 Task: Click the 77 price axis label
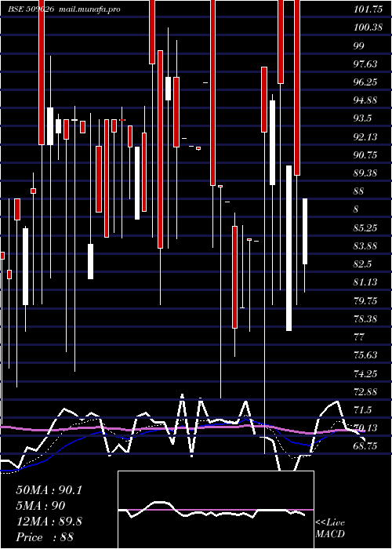pos(359,337)
